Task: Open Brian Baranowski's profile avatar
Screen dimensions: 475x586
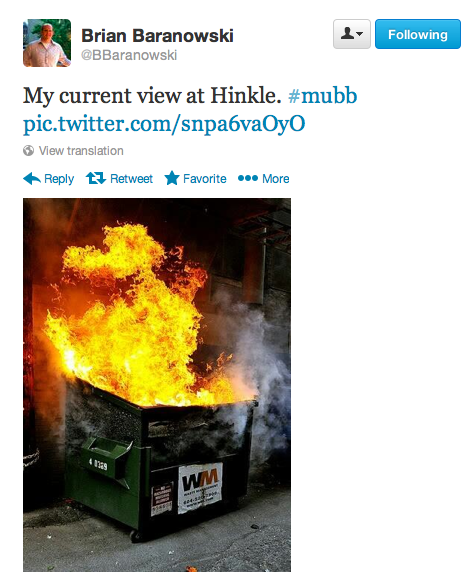Action: pyautogui.click(x=47, y=43)
